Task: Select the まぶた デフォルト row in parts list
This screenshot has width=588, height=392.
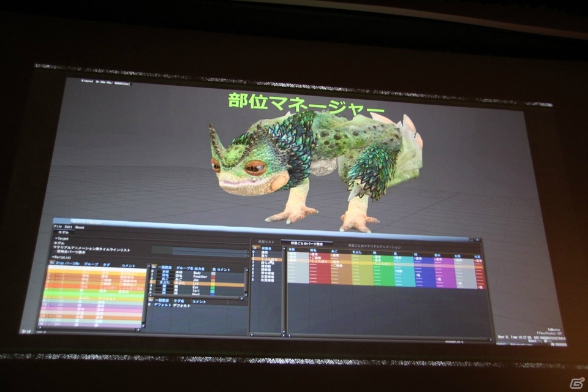Action: 94,299
